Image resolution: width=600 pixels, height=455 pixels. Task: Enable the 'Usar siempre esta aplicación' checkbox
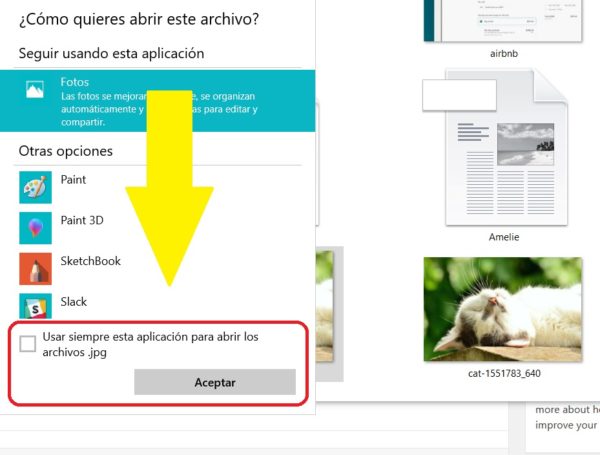[28, 344]
